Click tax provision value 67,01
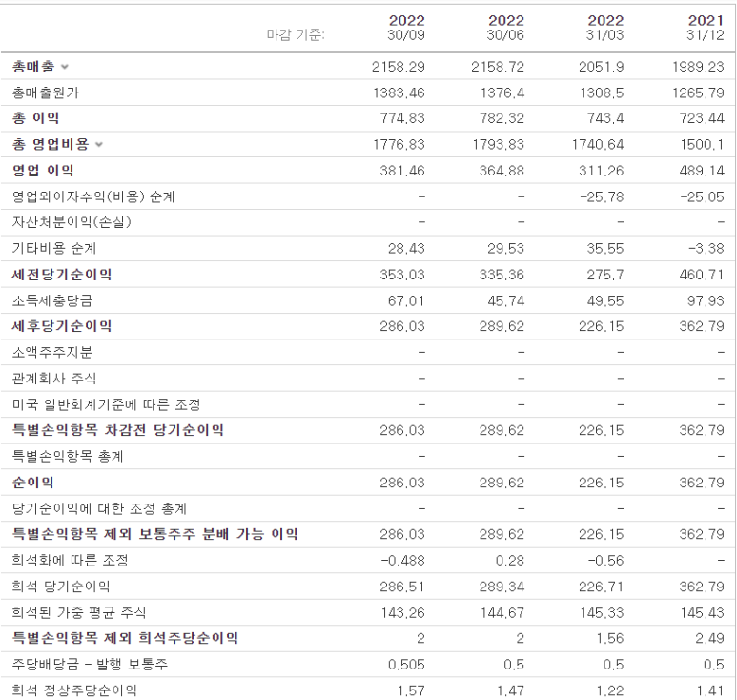The image size is (737, 700). click(x=406, y=300)
